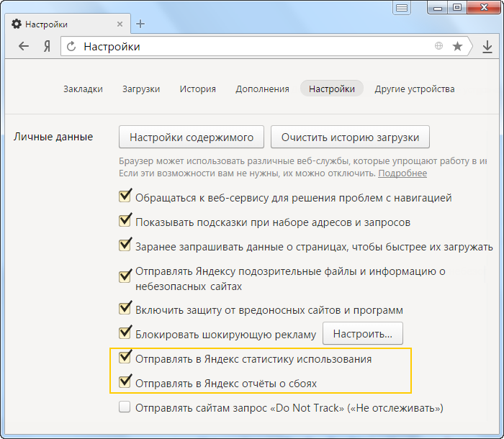
Task: Uncheck Обращаться к веб-сервису для решения проблем
Action: 125,196
